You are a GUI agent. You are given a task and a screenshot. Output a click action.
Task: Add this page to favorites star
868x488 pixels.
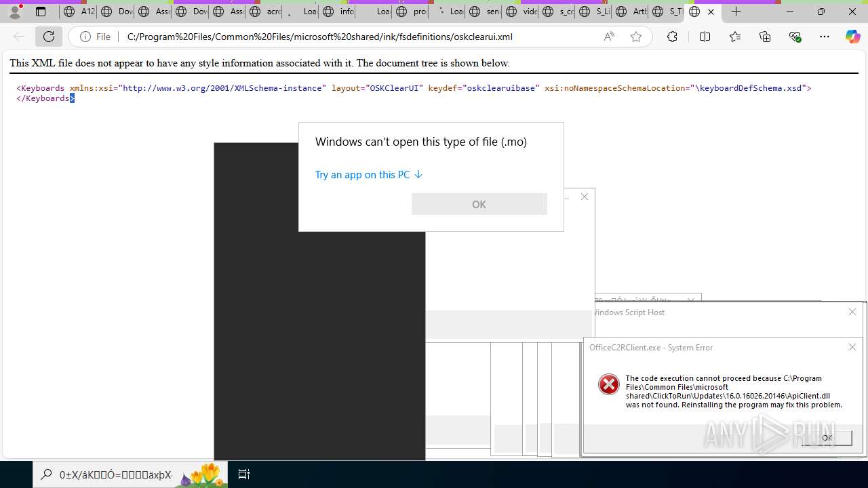coord(636,37)
